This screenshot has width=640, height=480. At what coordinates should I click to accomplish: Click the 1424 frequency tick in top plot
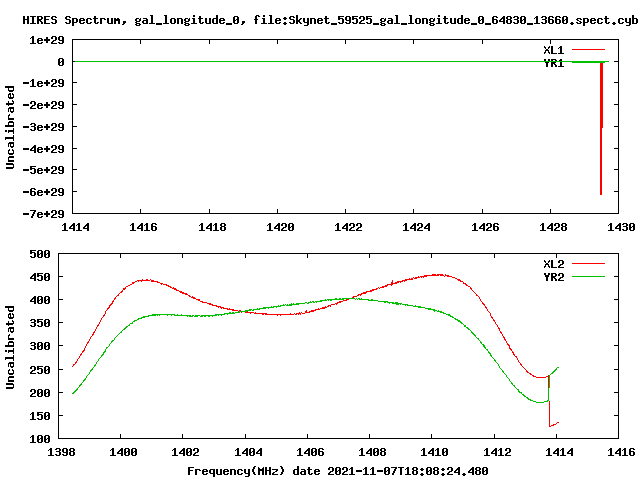(416, 227)
